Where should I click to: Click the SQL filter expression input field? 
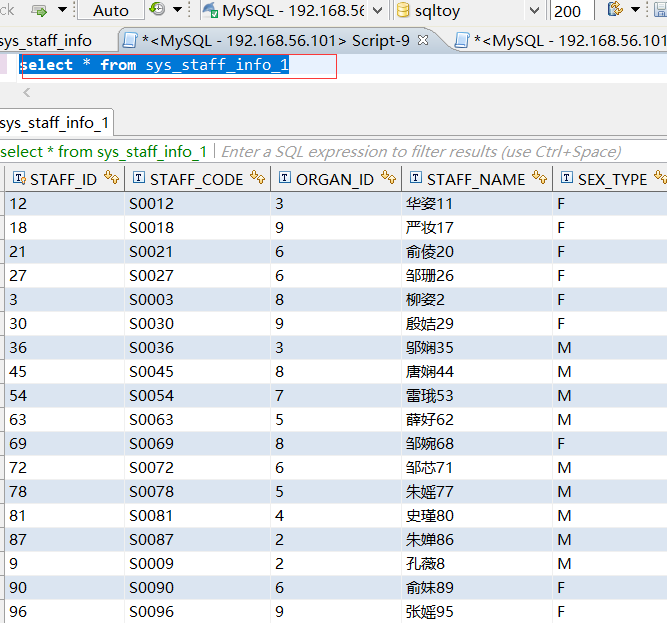click(x=420, y=152)
